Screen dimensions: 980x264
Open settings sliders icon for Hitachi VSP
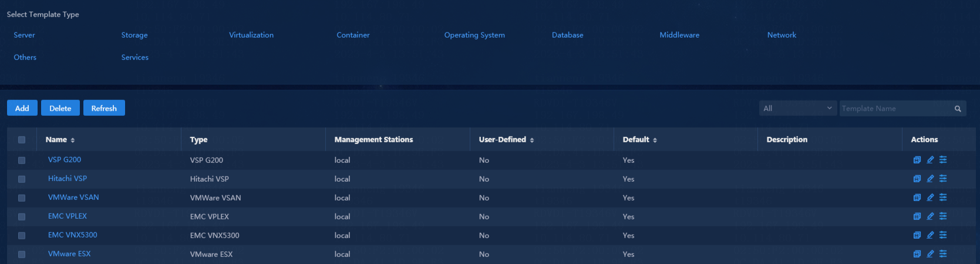(x=943, y=179)
